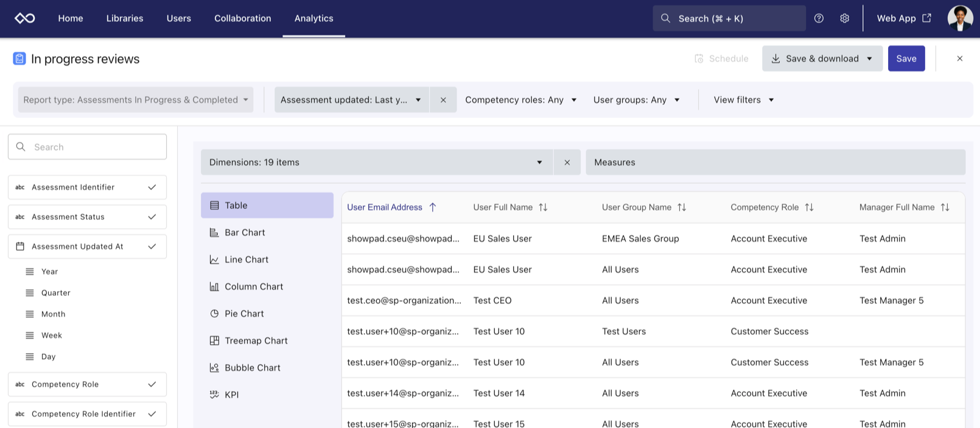Viewport: 980px width, 428px height.
Task: Open the help question mark icon
Action: click(819, 18)
